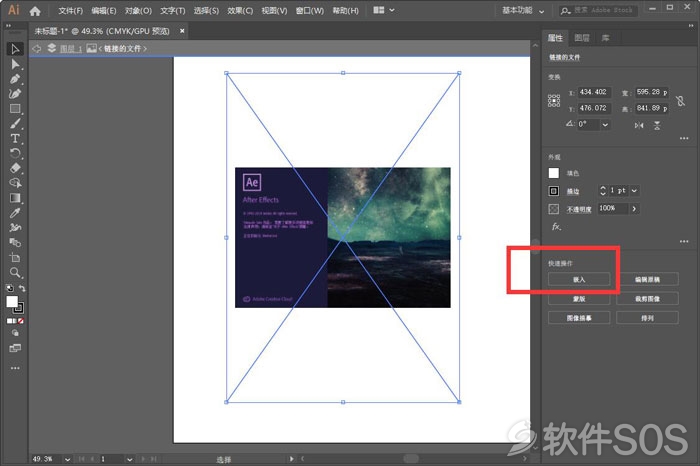Switch to the 图层 panel tab
This screenshot has width=700, height=466.
click(x=582, y=38)
